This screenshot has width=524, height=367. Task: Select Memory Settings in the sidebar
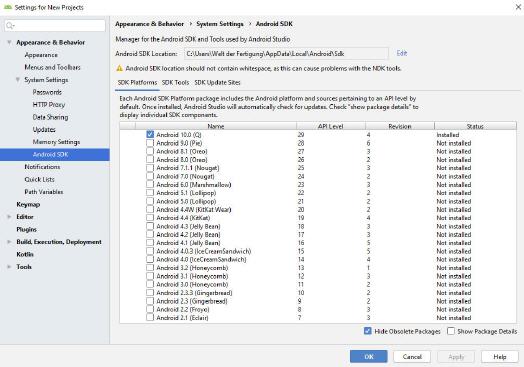point(56,142)
